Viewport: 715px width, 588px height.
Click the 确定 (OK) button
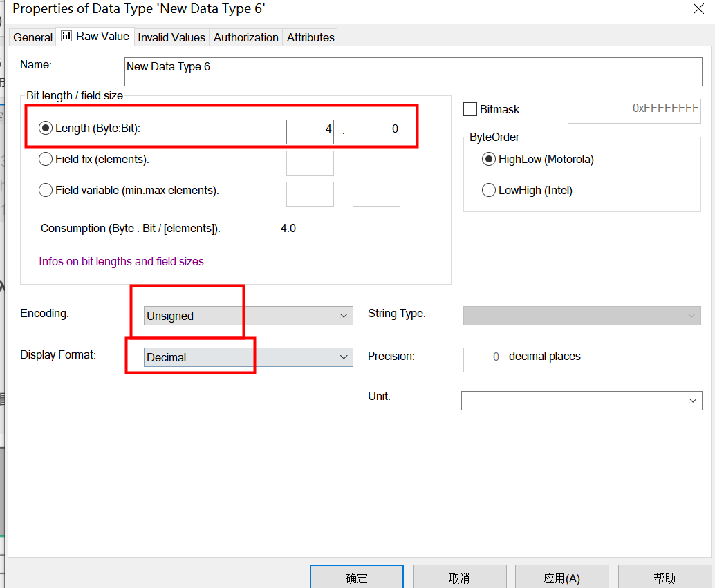coord(357,578)
